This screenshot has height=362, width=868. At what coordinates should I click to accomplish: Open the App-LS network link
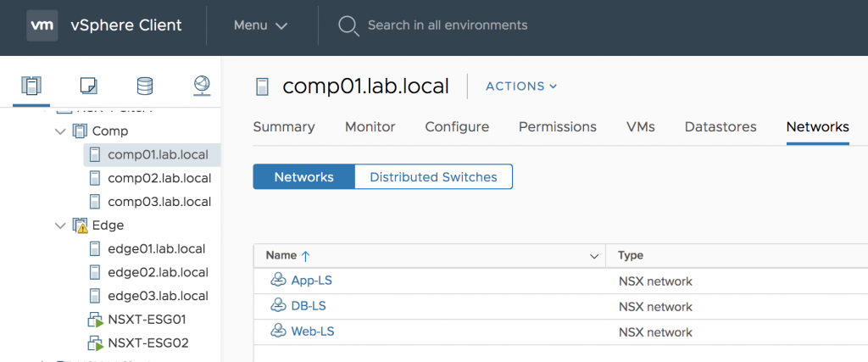click(x=312, y=281)
